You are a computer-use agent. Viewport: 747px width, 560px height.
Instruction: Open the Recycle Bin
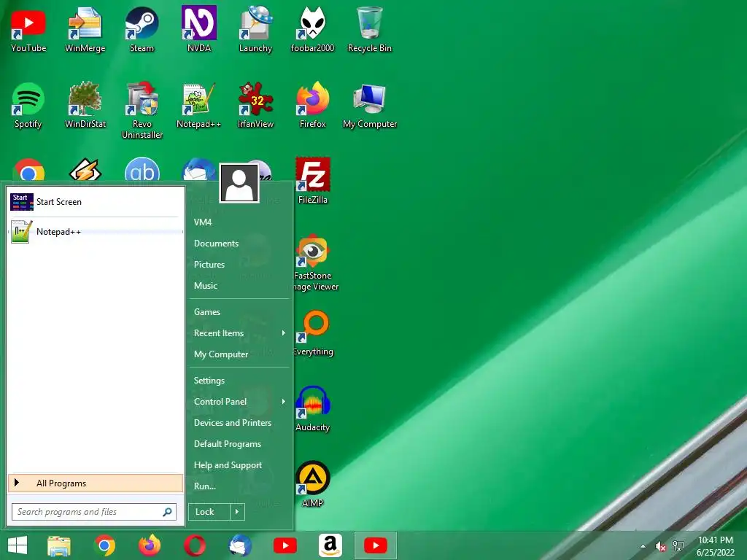point(369,29)
